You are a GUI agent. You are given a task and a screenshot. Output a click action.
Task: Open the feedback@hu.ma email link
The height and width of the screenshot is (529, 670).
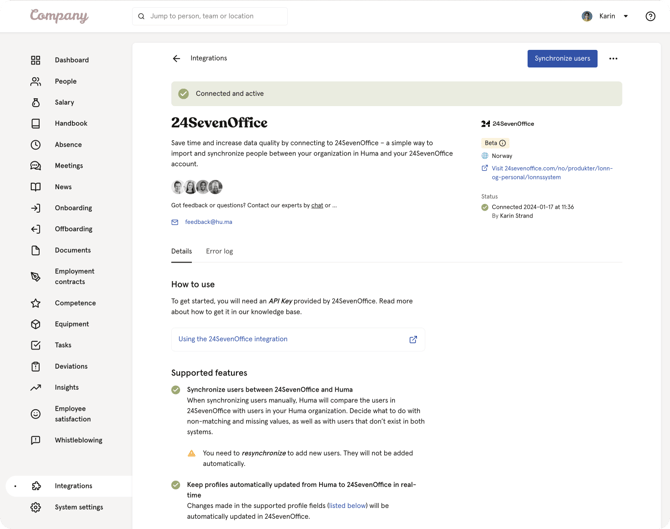point(209,222)
